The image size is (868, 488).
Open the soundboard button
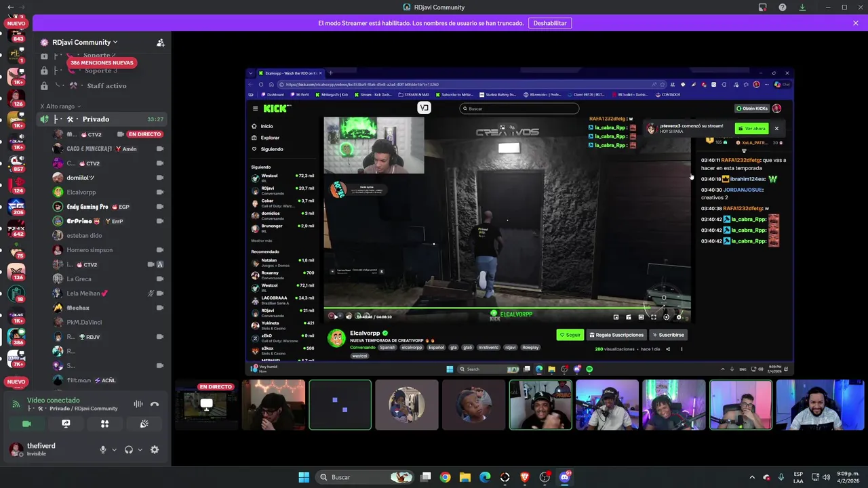point(144,424)
